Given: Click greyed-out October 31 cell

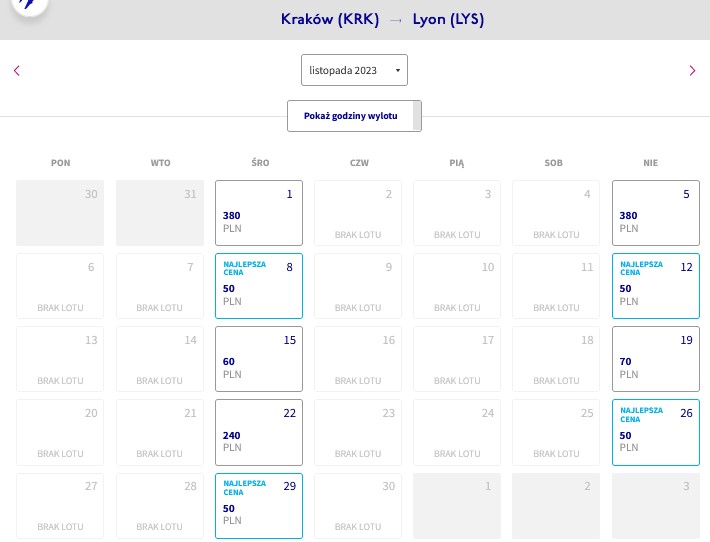Looking at the screenshot, I should coord(160,213).
